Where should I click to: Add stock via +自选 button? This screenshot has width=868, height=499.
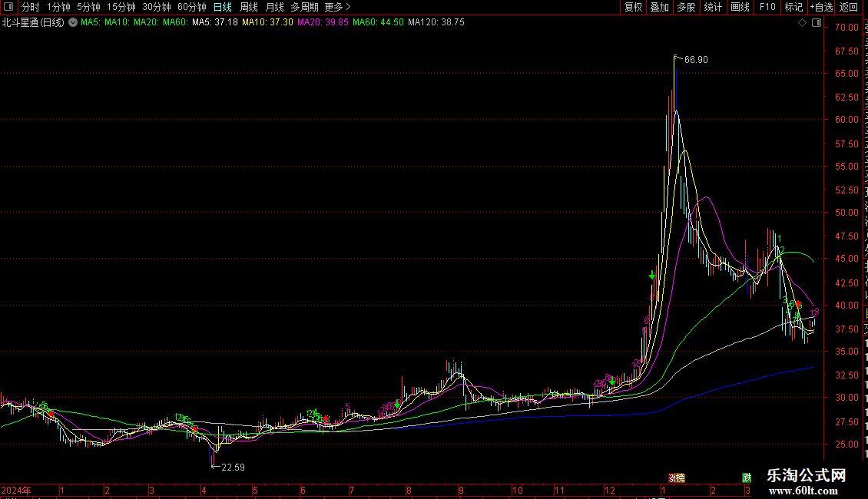point(821,7)
